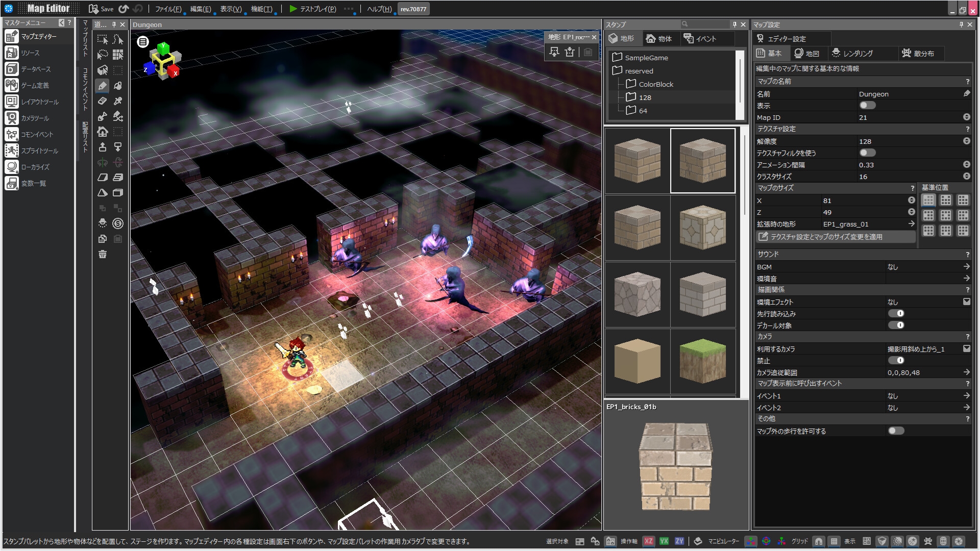Image resolution: width=980 pixels, height=551 pixels.
Task: Pick the eyedropper tool
Action: click(118, 101)
